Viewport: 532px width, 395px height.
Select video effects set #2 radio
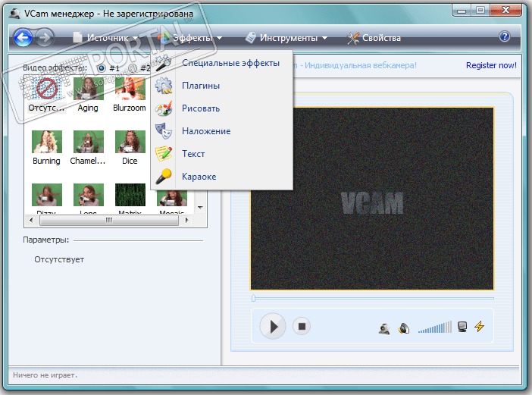click(133, 68)
